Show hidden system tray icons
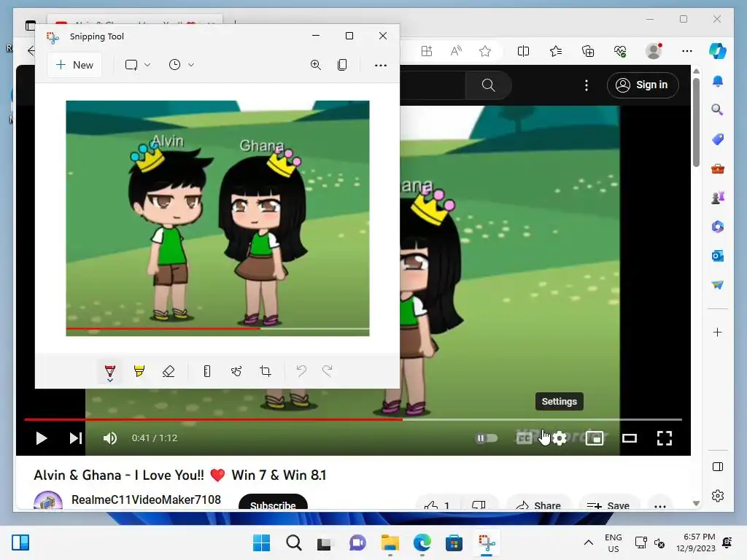747x560 pixels. [x=589, y=542]
